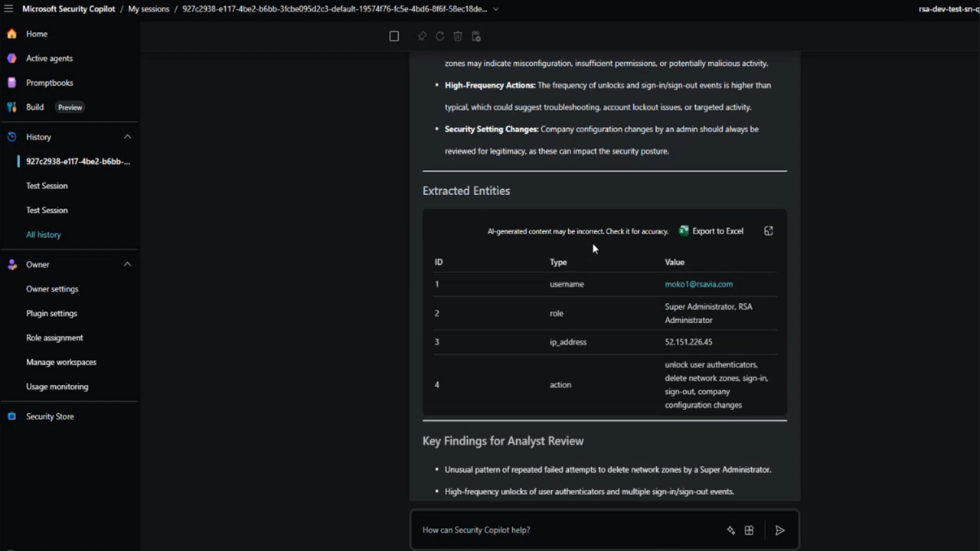
Task: Open Role assignment page
Action: pos(54,337)
